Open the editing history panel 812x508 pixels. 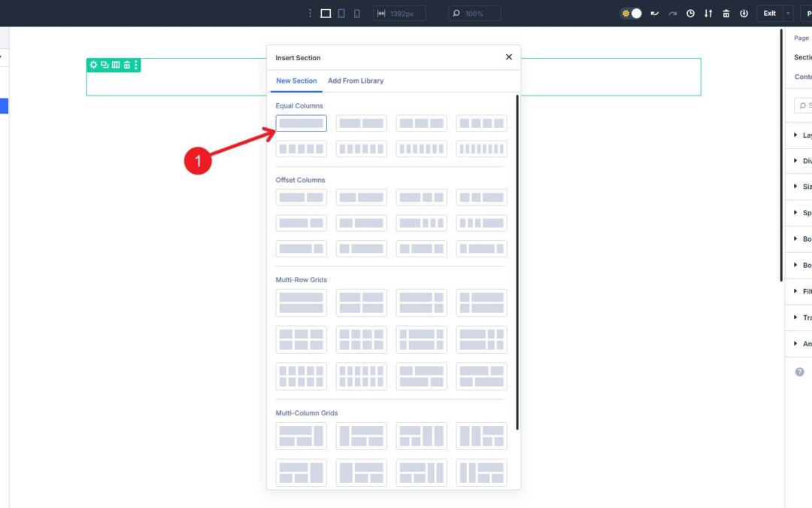point(689,13)
